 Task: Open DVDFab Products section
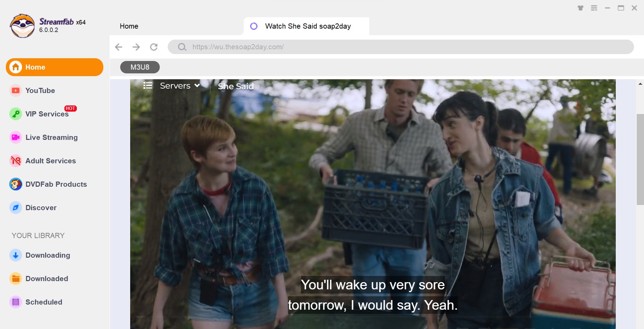[x=56, y=184]
